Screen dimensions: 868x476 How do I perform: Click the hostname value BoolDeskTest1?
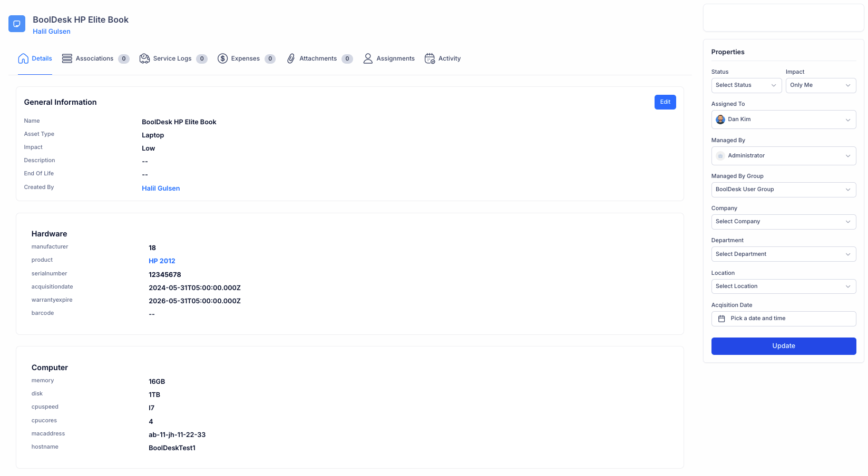click(172, 448)
